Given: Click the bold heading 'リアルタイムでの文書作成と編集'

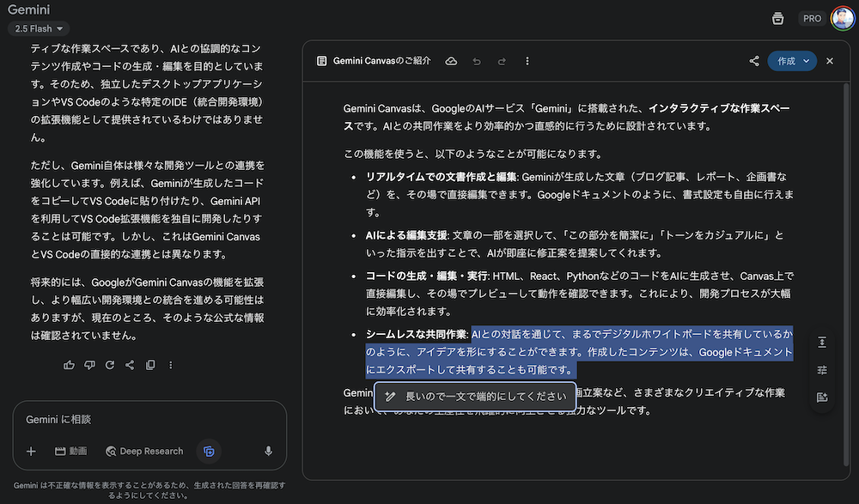Looking at the screenshot, I should 441,177.
